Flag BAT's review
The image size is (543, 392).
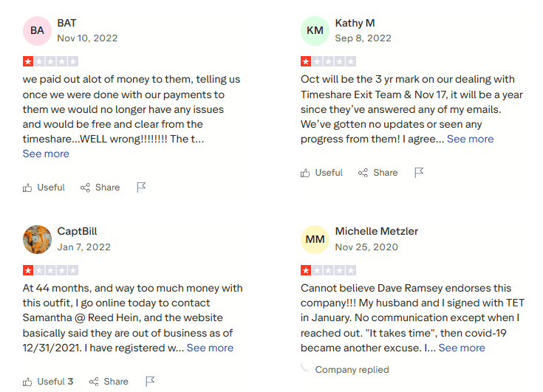click(x=141, y=188)
